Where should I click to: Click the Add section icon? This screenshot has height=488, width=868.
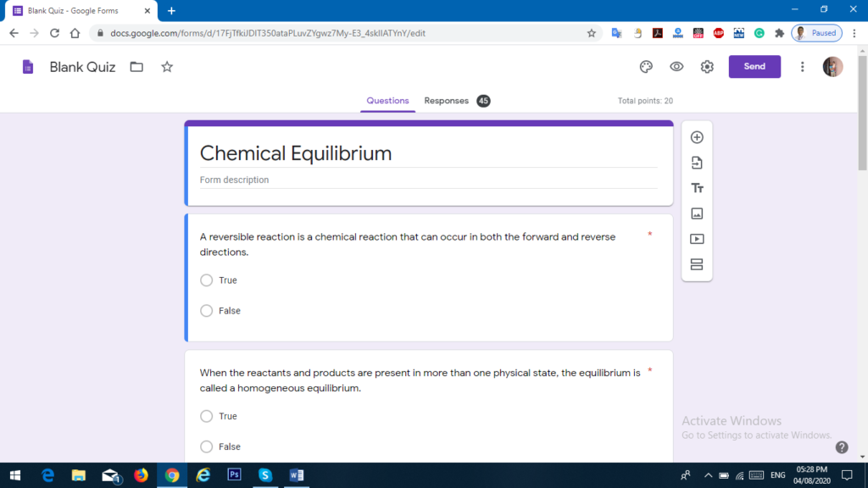click(x=697, y=264)
